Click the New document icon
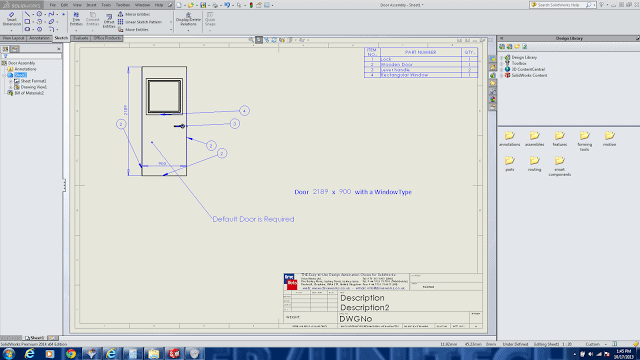The width and height of the screenshot is (640, 360). pyautogui.click(x=179, y=5)
